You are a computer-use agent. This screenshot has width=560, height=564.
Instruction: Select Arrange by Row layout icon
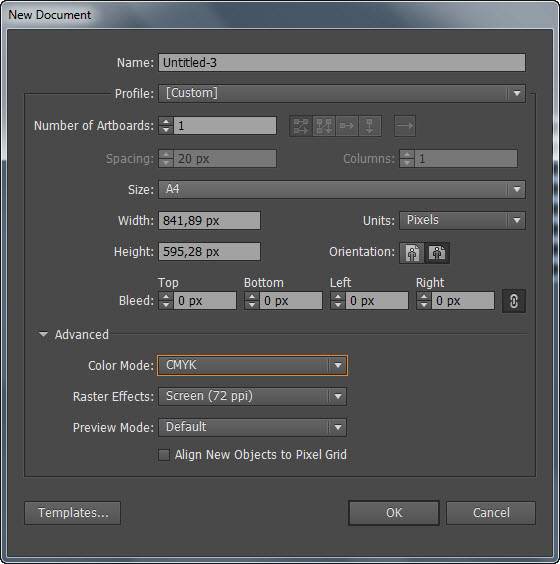pyautogui.click(x=347, y=126)
